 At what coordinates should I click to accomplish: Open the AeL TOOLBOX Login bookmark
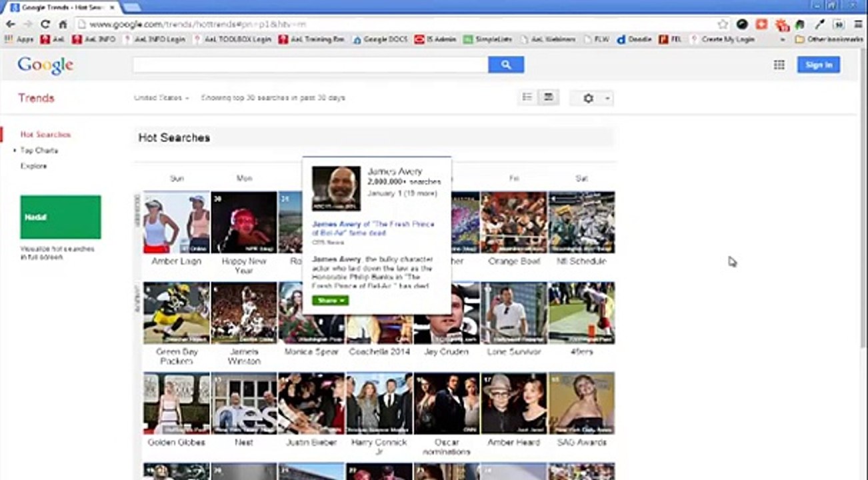pos(231,39)
